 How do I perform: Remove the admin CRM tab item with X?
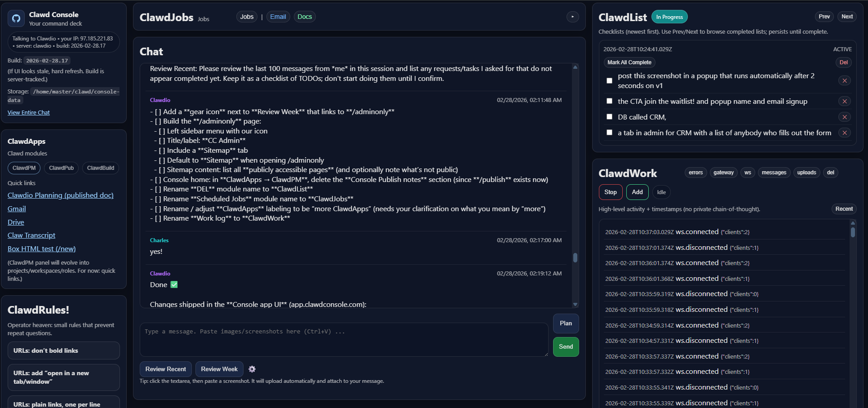[844, 133]
